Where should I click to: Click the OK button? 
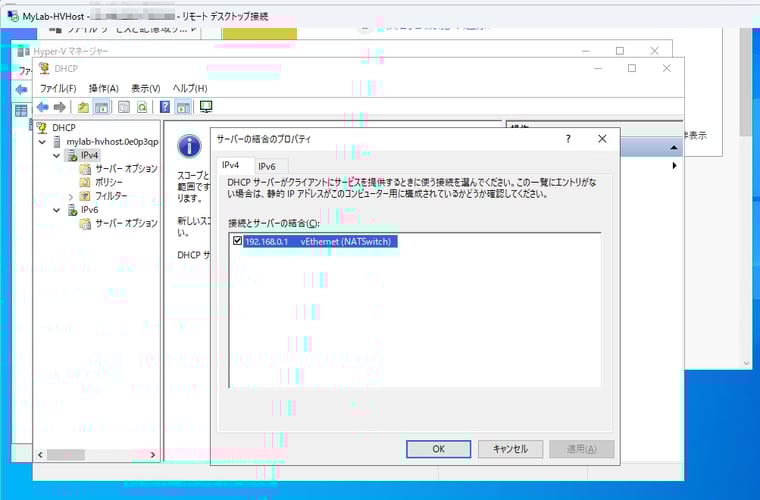[439, 449]
